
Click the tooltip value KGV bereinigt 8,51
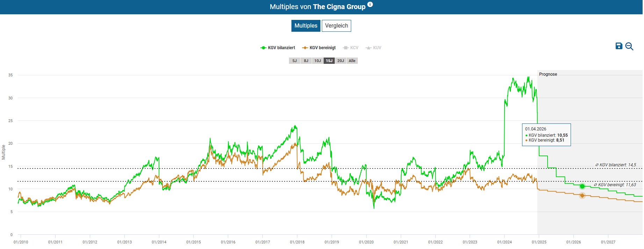pyautogui.click(x=545, y=140)
